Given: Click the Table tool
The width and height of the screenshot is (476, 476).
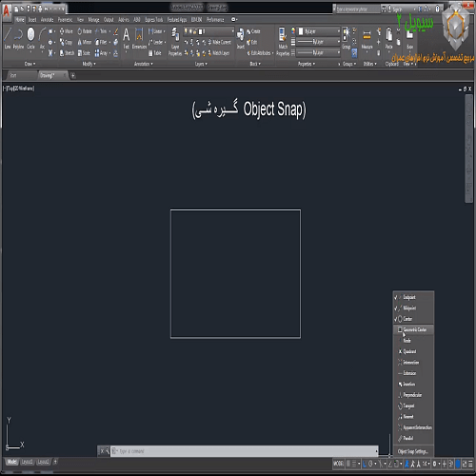Looking at the screenshot, I should [x=155, y=53].
